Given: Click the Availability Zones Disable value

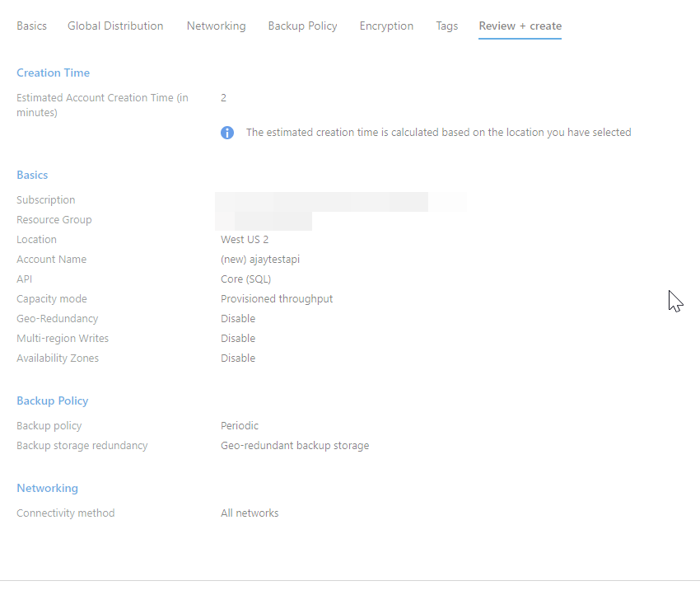Looking at the screenshot, I should coord(238,358).
